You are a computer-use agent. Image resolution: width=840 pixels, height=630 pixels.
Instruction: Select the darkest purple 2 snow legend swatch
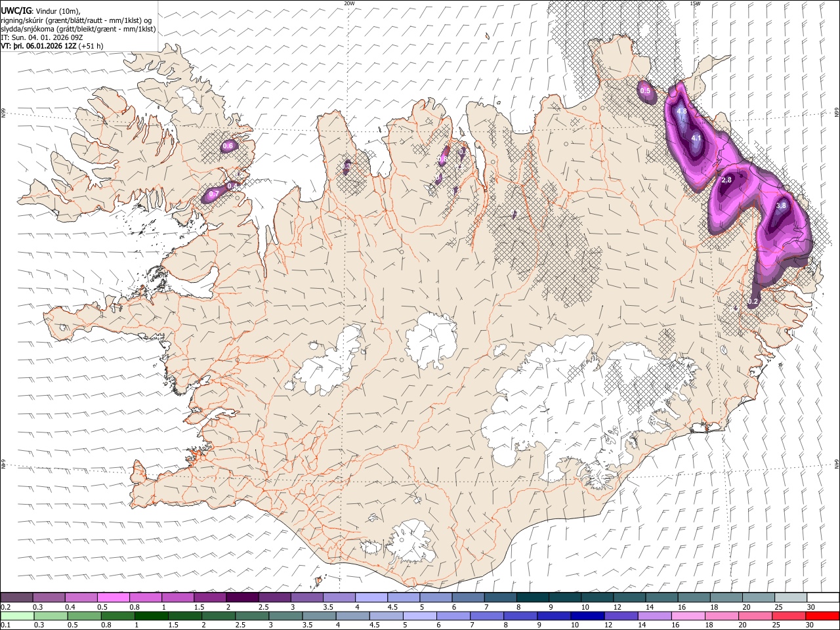tap(242, 597)
